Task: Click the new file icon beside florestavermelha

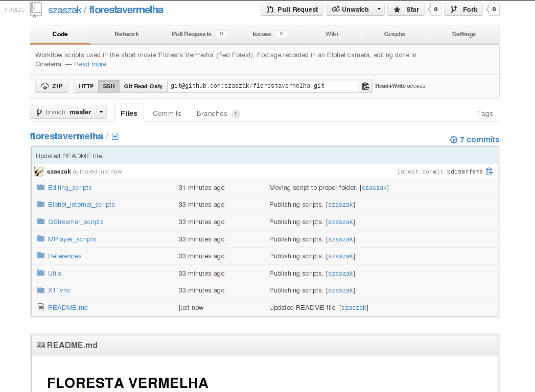Action: tap(115, 136)
